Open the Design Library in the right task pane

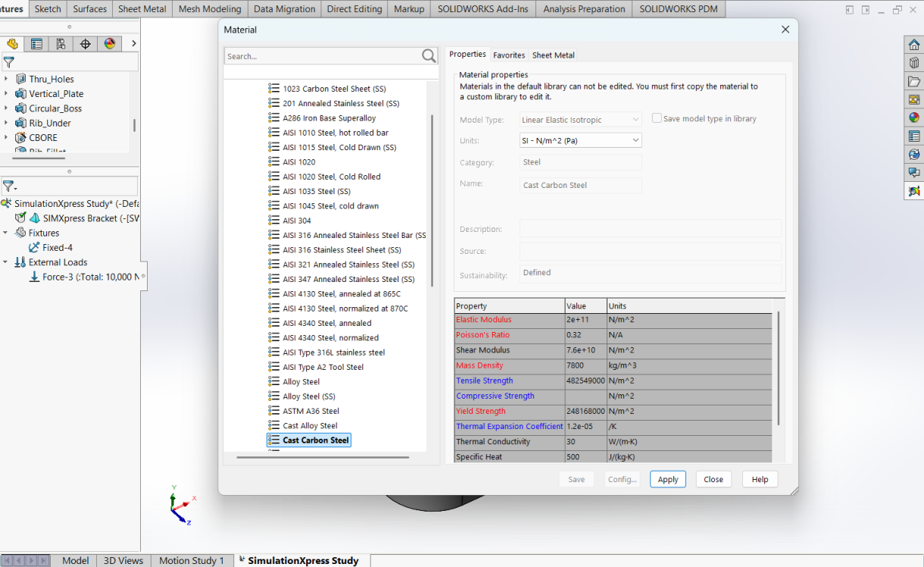pos(913,63)
